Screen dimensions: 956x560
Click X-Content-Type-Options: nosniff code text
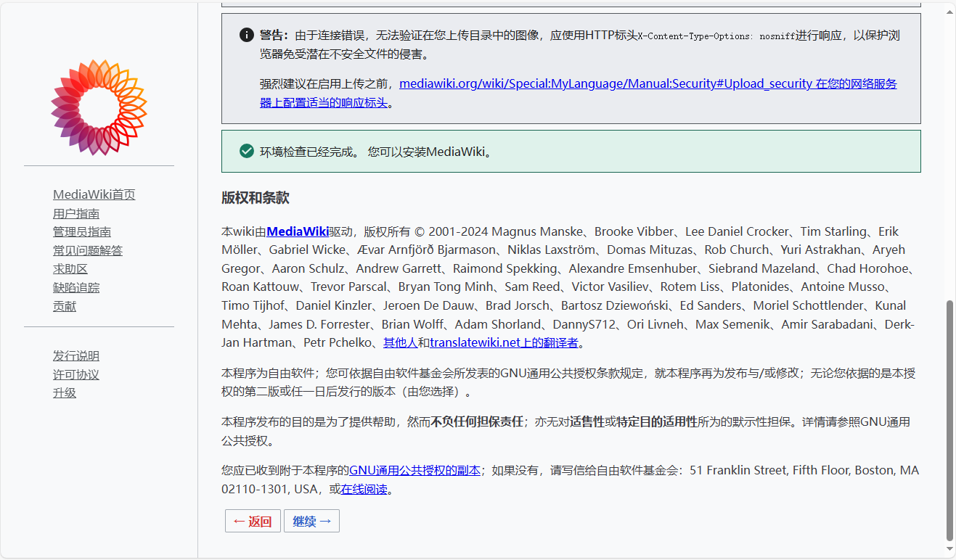tap(716, 36)
